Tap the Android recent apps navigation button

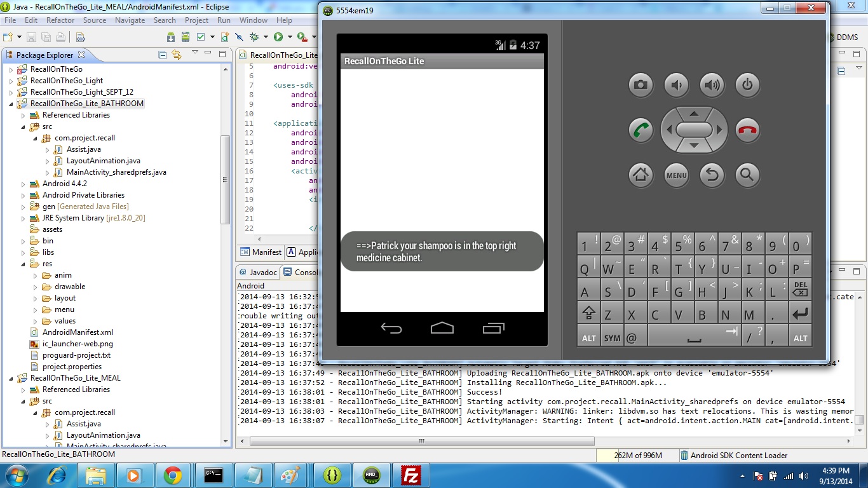pyautogui.click(x=493, y=329)
